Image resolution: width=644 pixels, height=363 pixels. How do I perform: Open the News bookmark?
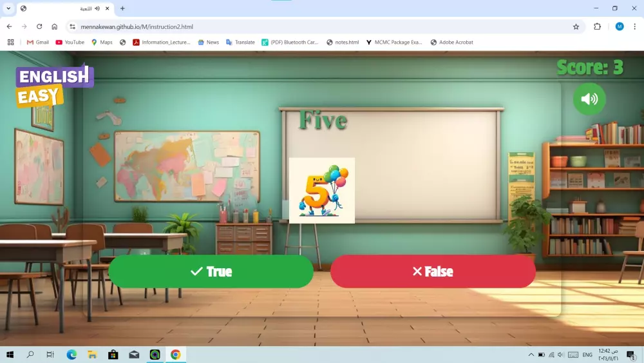(x=208, y=43)
